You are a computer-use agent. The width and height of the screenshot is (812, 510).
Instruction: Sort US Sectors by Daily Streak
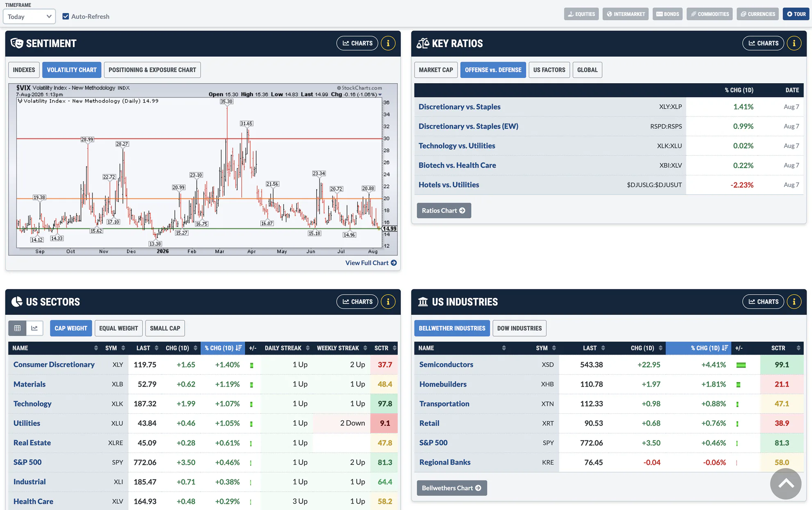point(287,348)
